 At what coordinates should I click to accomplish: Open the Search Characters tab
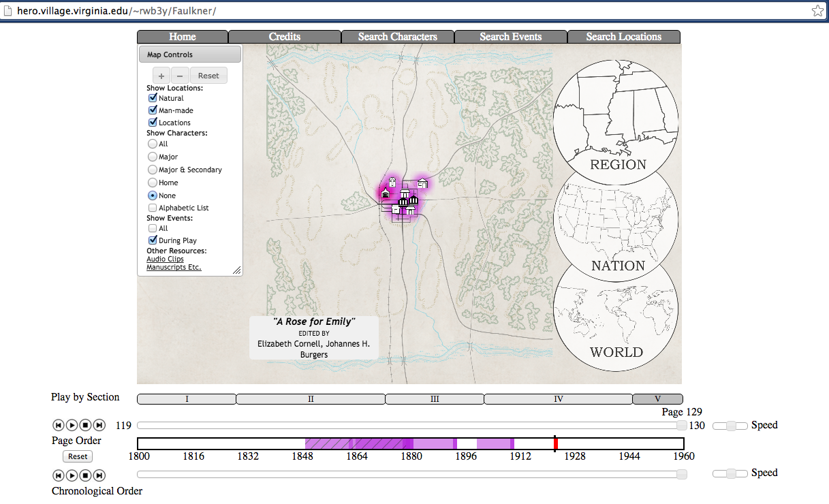click(x=397, y=37)
